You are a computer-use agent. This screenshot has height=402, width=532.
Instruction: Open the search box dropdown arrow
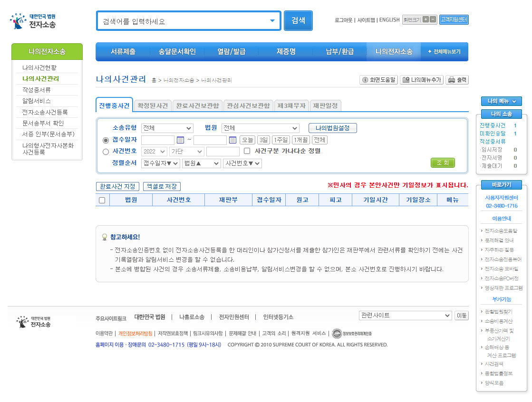click(x=272, y=21)
